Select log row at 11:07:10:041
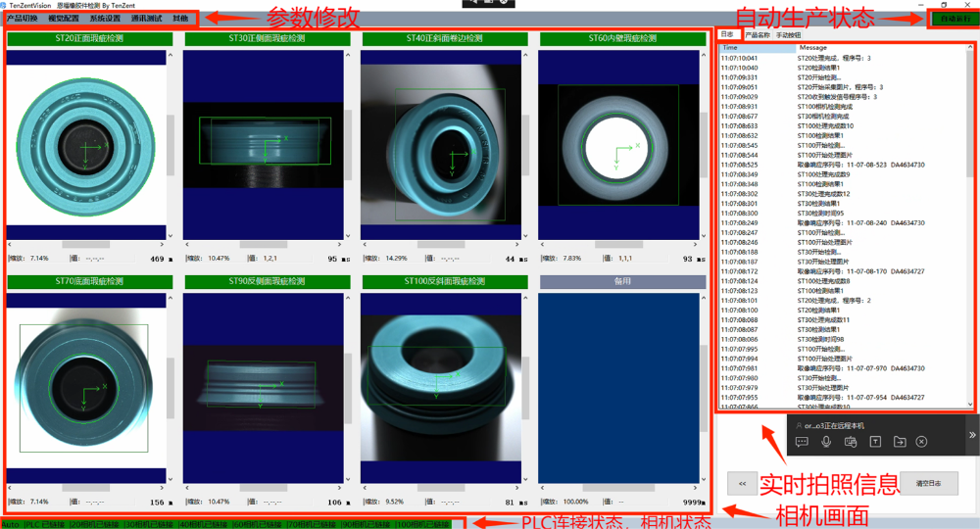The width and height of the screenshot is (980, 529). coord(843,58)
